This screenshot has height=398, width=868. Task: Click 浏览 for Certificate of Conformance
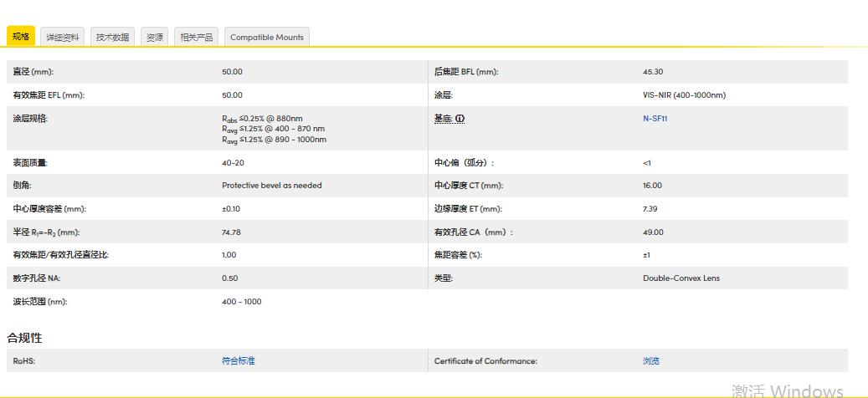pos(650,361)
